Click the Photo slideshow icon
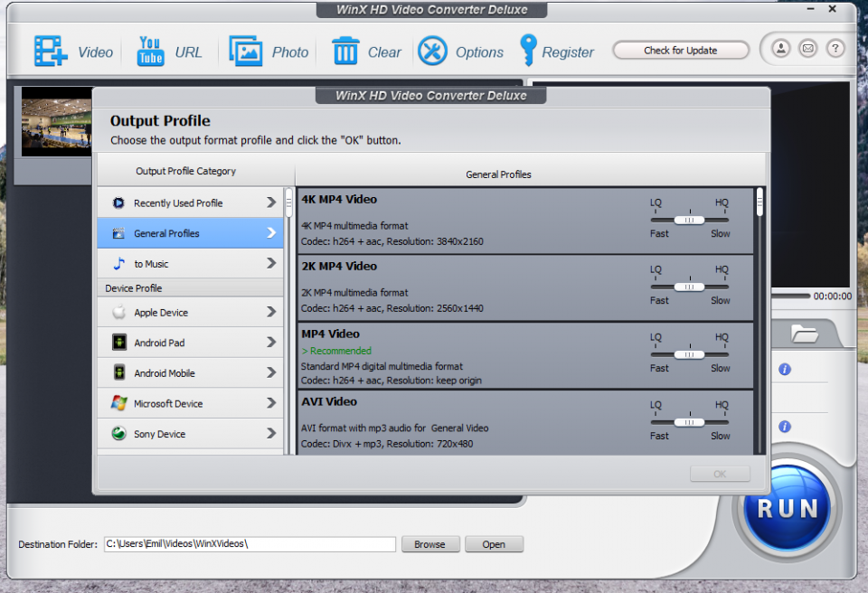868x593 pixels. (246, 51)
